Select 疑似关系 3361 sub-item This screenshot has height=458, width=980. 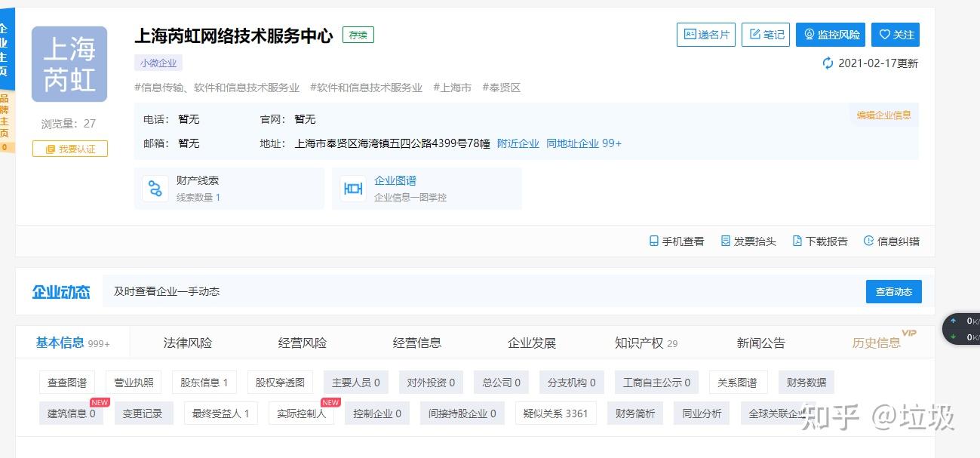click(x=556, y=413)
